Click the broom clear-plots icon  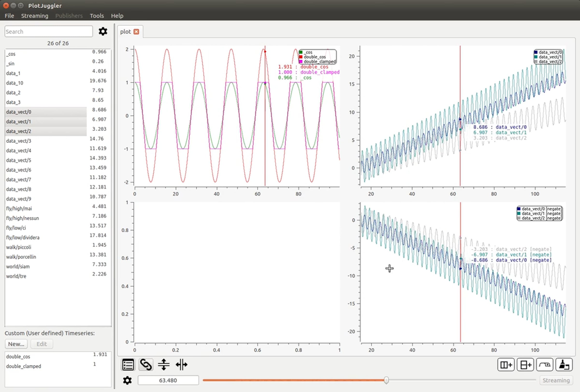(564, 365)
